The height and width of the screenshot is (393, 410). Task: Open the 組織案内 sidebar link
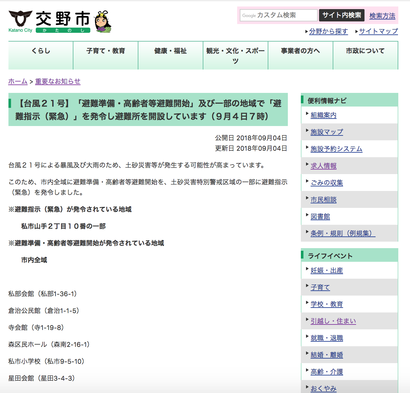[323, 115]
